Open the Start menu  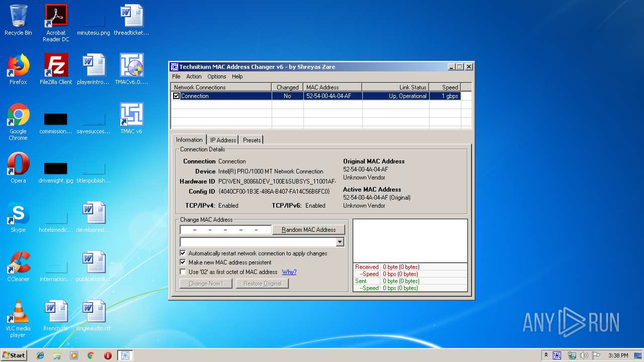(14, 355)
